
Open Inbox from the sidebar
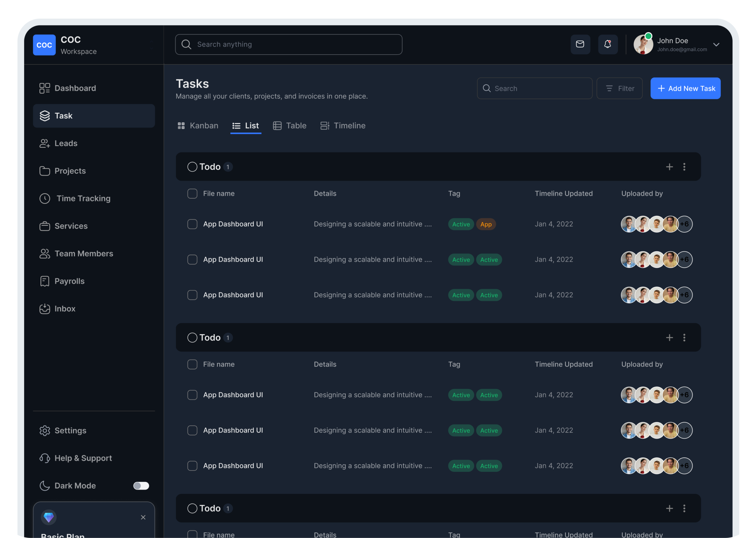click(65, 309)
